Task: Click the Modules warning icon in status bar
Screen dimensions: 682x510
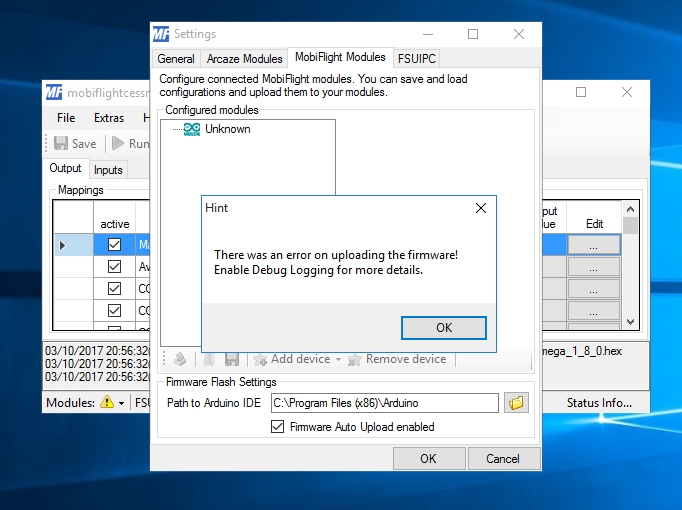Action: pyautogui.click(x=107, y=402)
